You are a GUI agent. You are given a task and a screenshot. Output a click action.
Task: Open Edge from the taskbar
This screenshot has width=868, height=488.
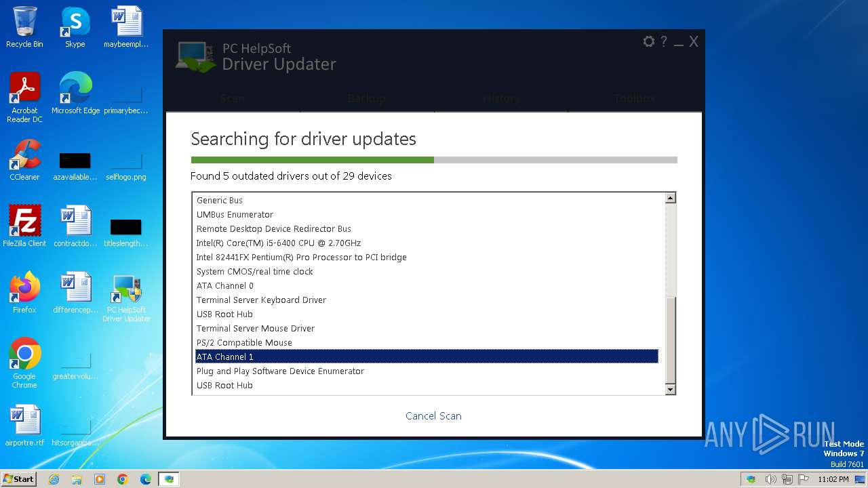(x=146, y=479)
